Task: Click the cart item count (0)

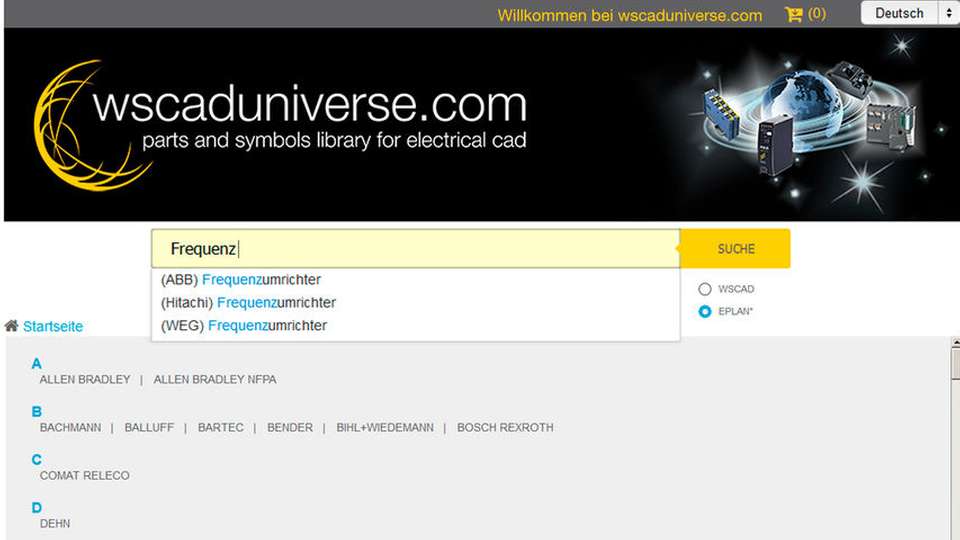Action: point(817,13)
